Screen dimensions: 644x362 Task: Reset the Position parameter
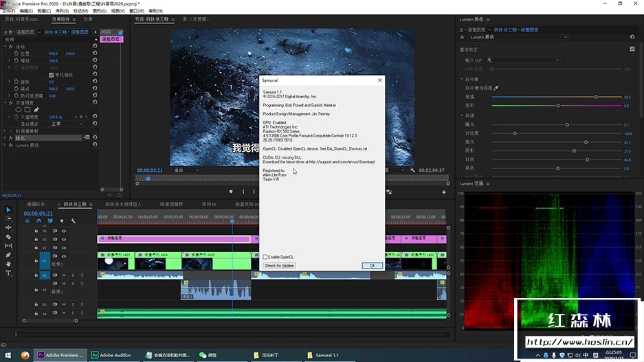click(95, 53)
